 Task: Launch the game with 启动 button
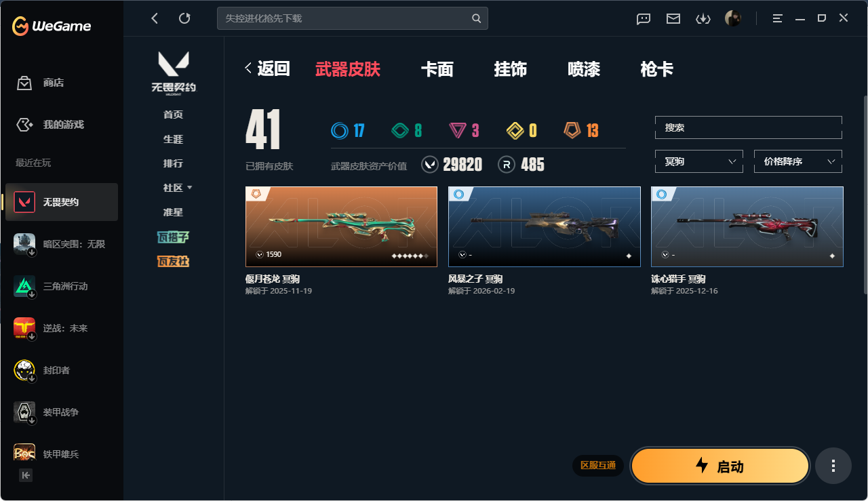click(720, 466)
